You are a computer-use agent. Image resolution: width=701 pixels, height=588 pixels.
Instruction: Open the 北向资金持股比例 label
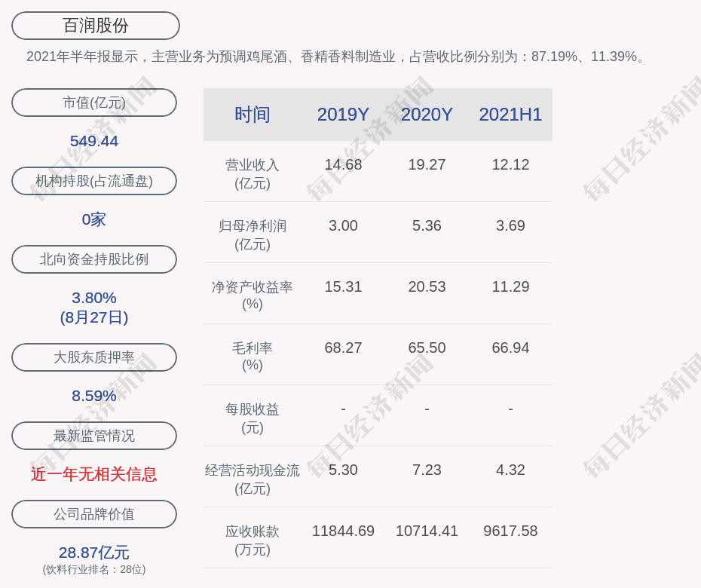pos(94,259)
